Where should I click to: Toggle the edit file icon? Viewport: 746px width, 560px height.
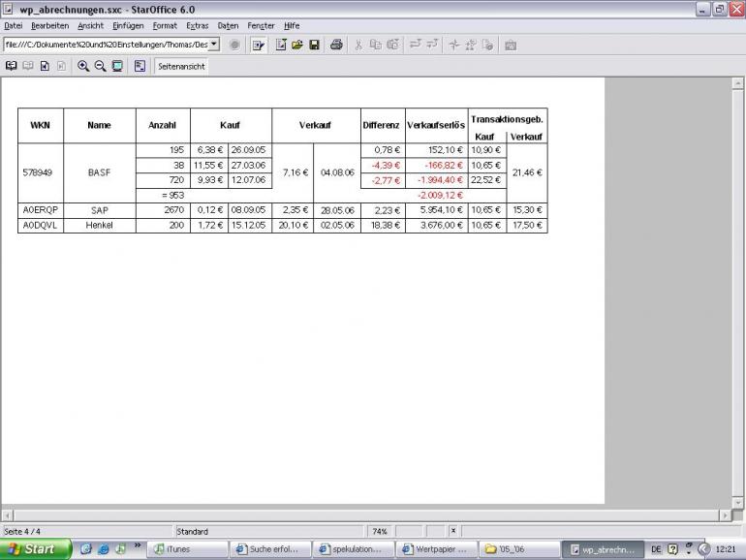(x=259, y=46)
